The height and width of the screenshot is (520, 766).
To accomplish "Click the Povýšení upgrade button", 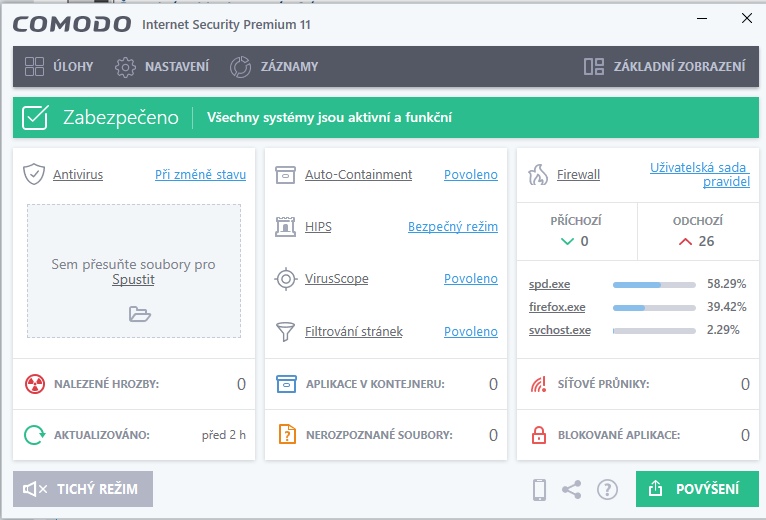I will tap(697, 489).
